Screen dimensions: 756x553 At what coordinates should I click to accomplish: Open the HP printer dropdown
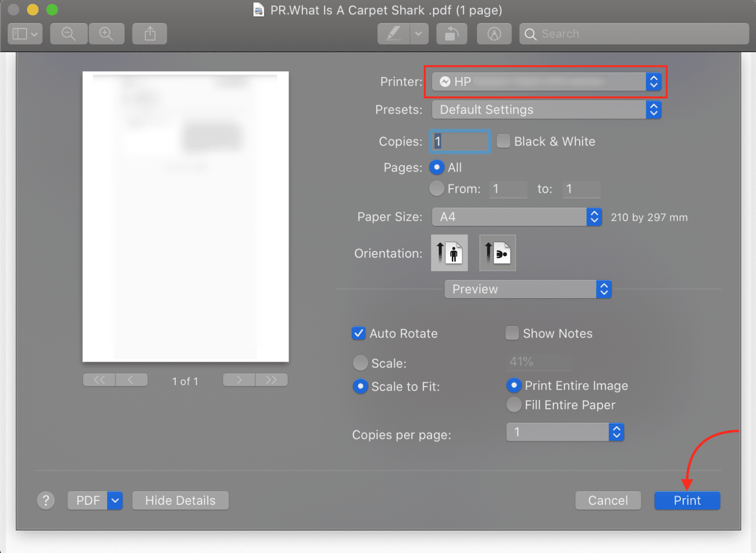pos(546,82)
